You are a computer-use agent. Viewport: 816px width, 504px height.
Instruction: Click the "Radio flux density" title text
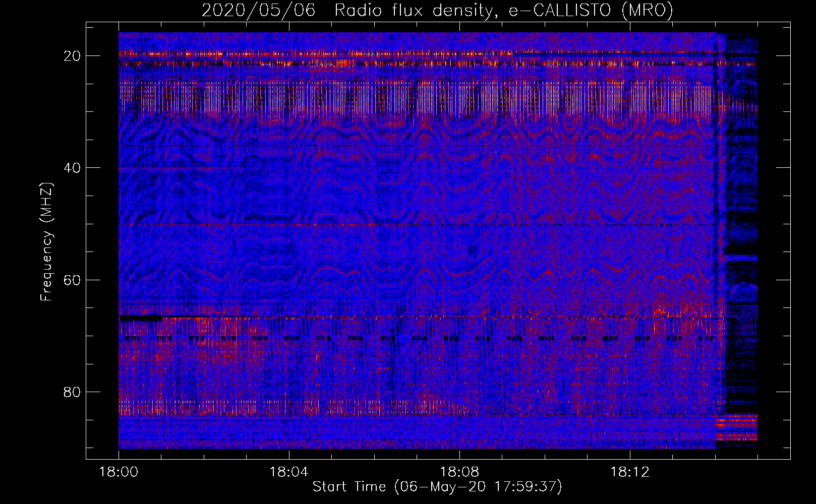(x=414, y=11)
